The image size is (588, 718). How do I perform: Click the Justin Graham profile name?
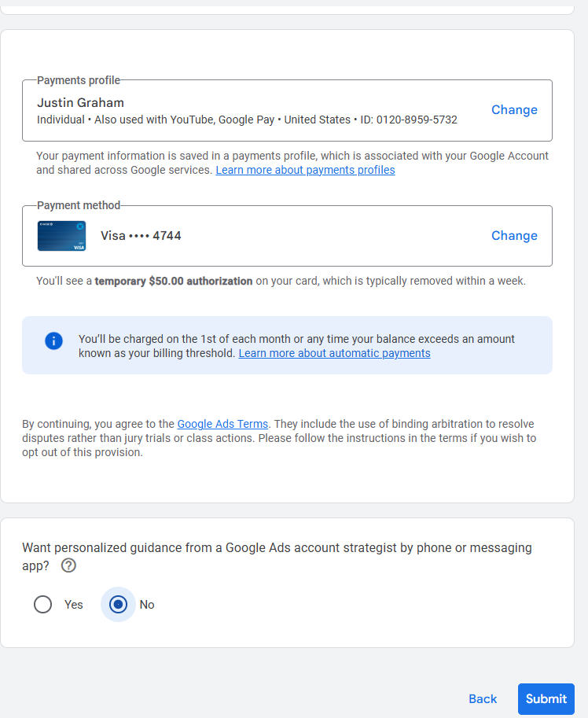pos(80,103)
